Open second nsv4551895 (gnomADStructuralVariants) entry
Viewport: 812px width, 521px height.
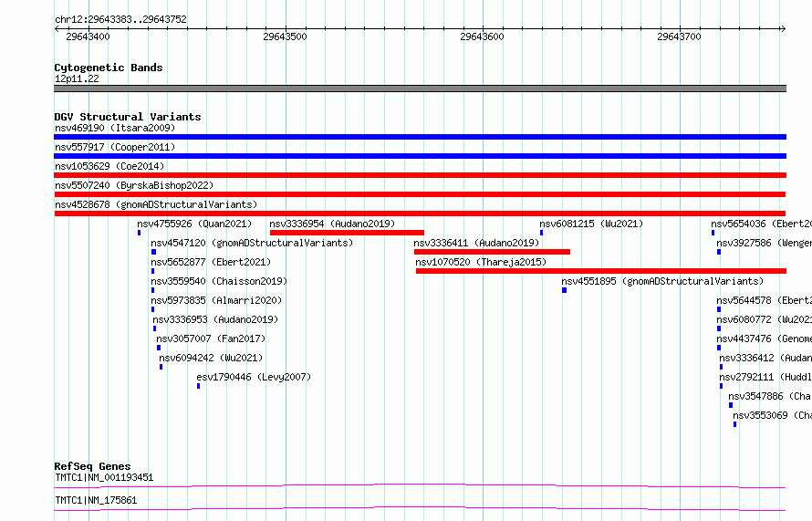pyautogui.click(x=663, y=281)
